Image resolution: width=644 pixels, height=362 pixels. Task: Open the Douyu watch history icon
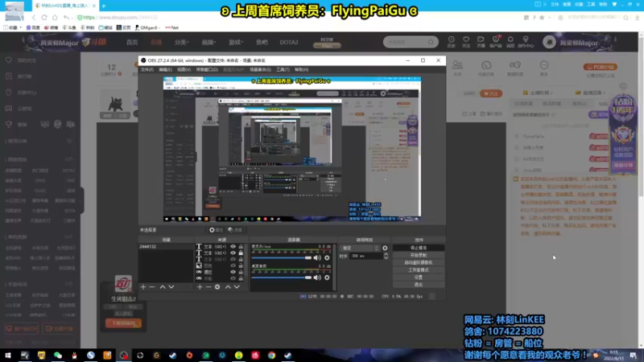452,42
